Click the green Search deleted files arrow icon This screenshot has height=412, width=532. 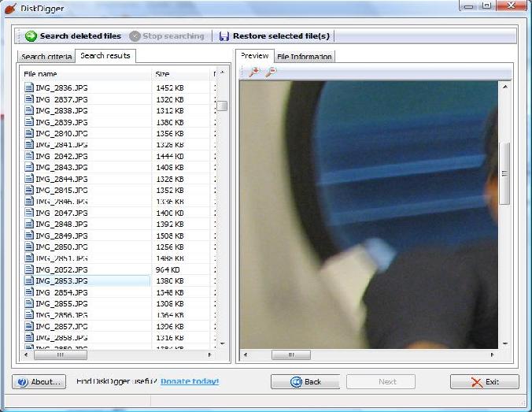(x=31, y=36)
